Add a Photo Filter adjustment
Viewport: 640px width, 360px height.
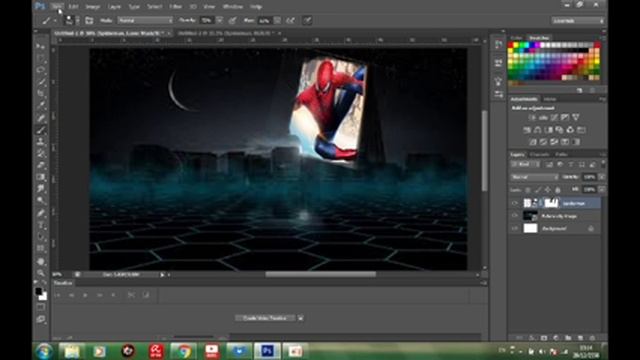point(560,130)
